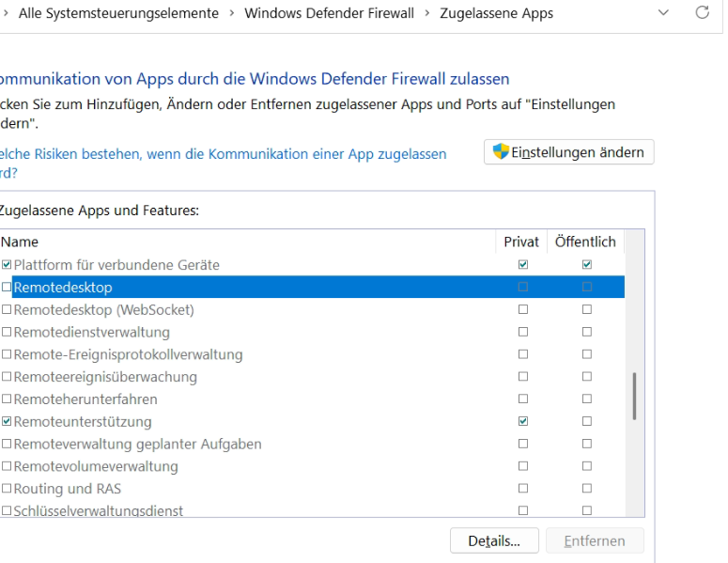Select the Remoteunterstützung row text
This screenshot has height=563, width=728.
83,422
